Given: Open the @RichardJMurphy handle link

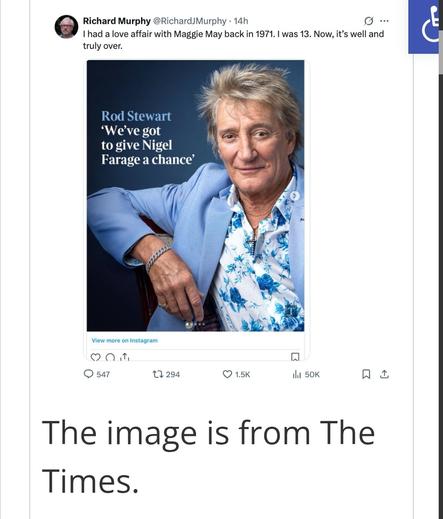Looking at the screenshot, I should click(189, 21).
